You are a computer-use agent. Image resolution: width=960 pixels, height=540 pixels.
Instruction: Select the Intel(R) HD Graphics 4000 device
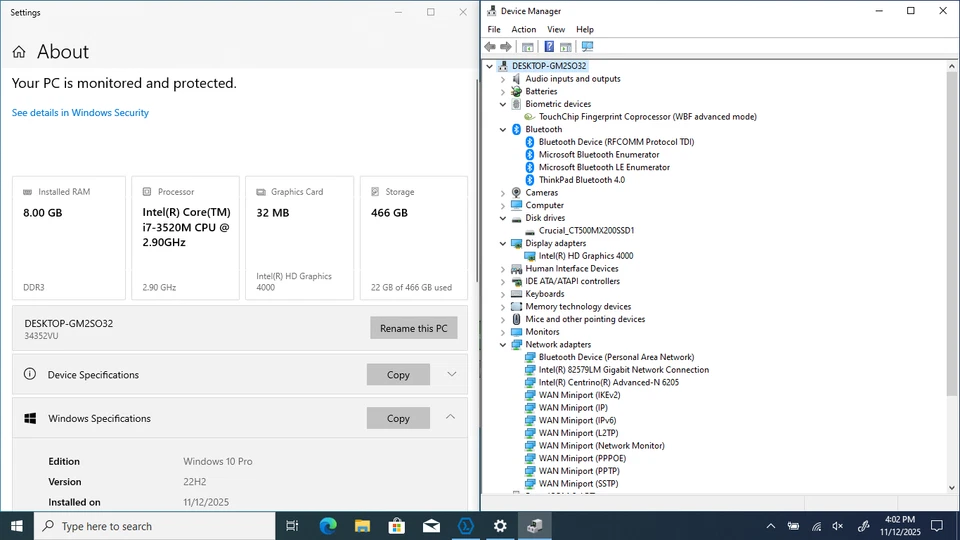point(585,256)
